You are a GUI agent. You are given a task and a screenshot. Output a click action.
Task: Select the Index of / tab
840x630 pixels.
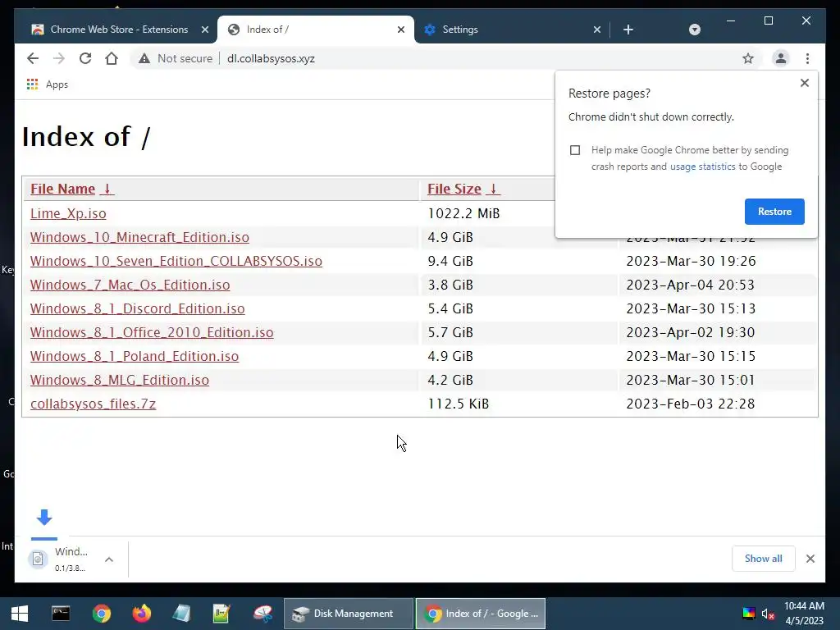316,30
